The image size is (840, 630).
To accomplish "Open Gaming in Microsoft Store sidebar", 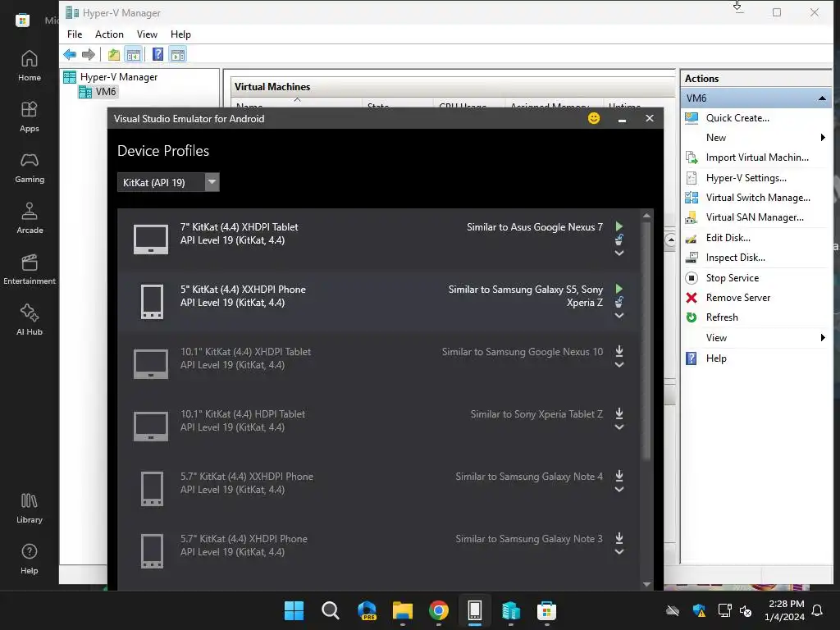I will point(30,167).
